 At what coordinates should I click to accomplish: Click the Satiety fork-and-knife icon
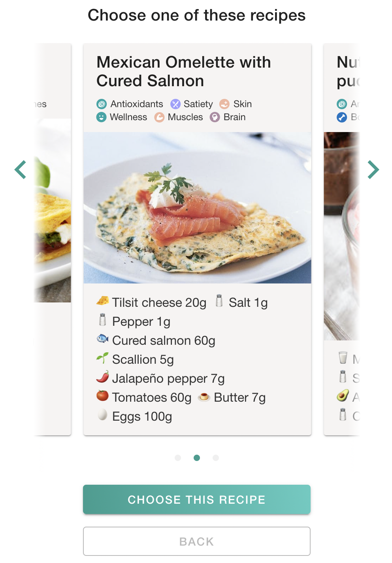coord(175,104)
